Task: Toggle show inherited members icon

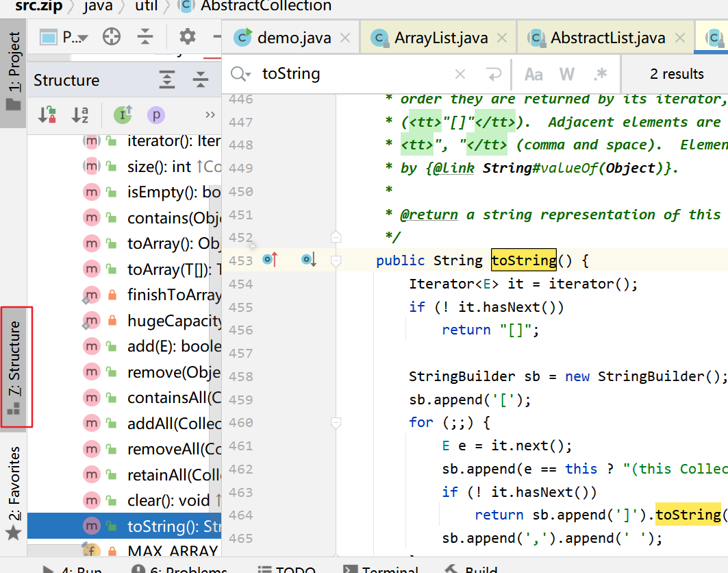Action: [x=123, y=114]
